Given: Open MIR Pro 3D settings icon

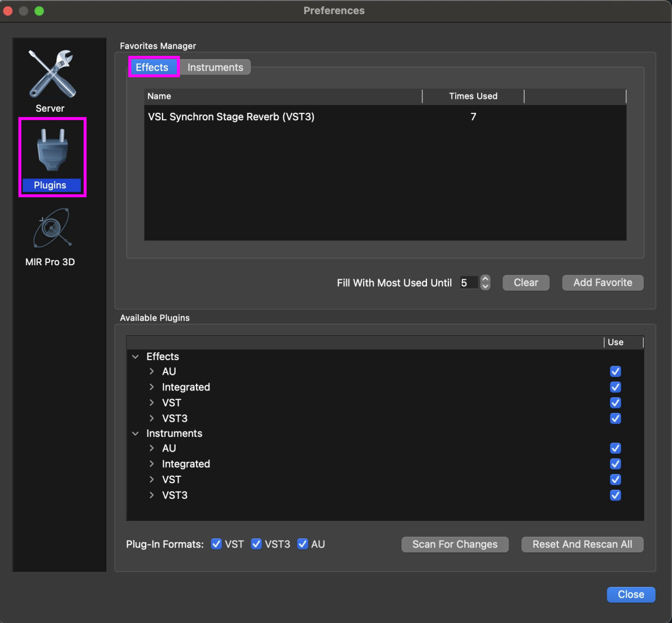Looking at the screenshot, I should [51, 230].
